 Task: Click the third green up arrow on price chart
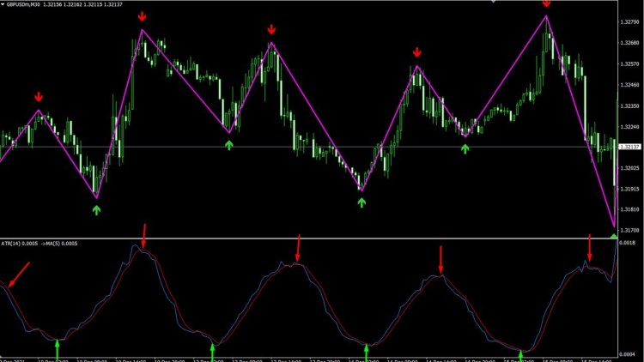[x=361, y=202]
